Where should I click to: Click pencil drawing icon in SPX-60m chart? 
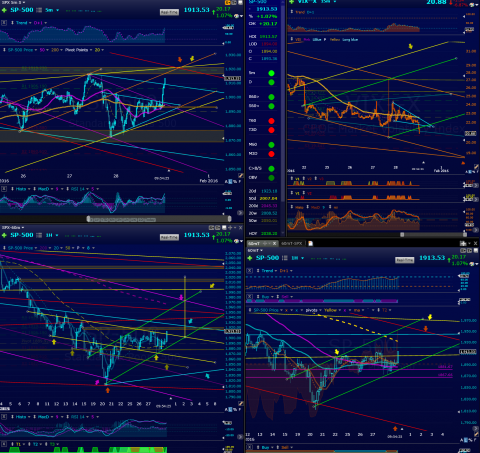click(x=241, y=404)
